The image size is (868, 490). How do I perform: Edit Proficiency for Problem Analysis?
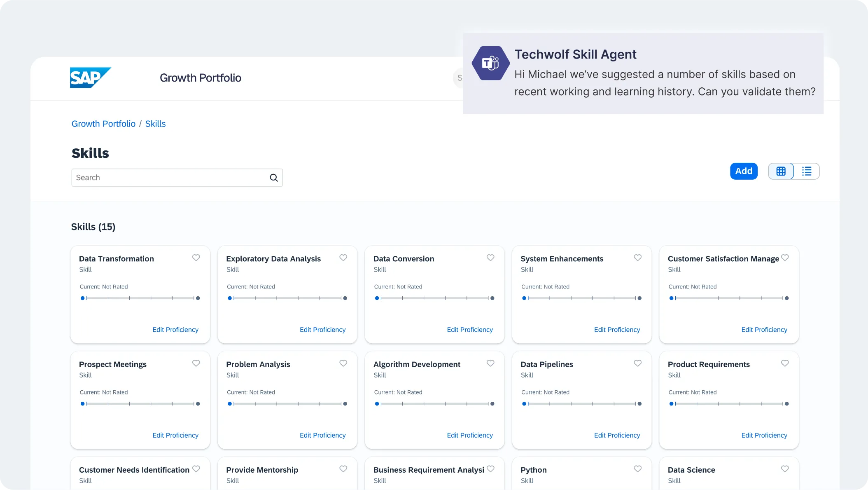point(322,435)
